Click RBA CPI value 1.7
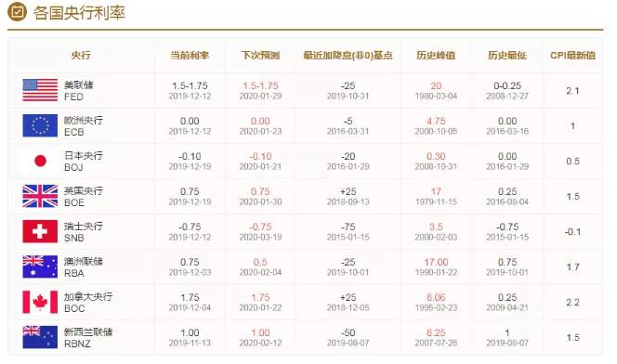617x364 pixels. tap(572, 267)
